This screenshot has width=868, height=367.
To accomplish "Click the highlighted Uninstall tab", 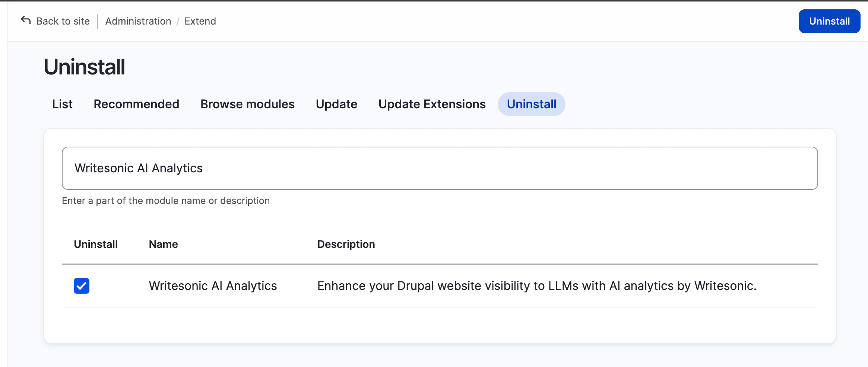I will click(531, 104).
